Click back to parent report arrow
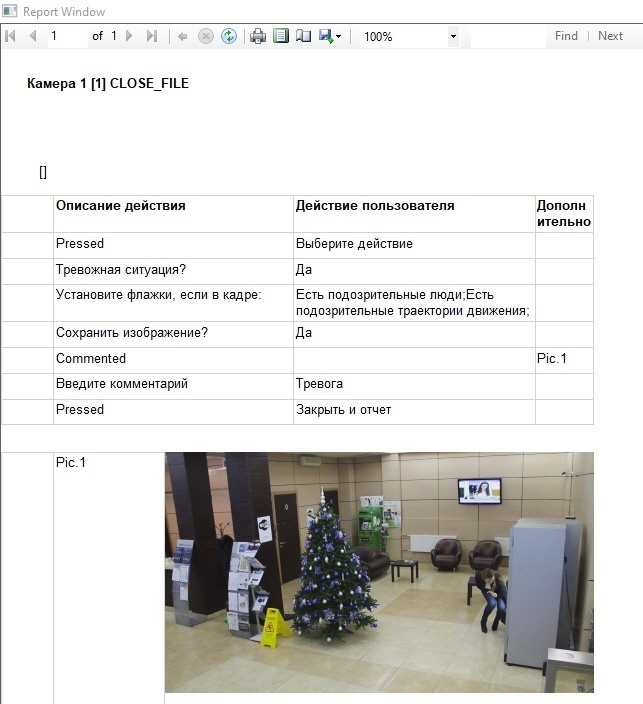The height and width of the screenshot is (704, 643). 183,36
